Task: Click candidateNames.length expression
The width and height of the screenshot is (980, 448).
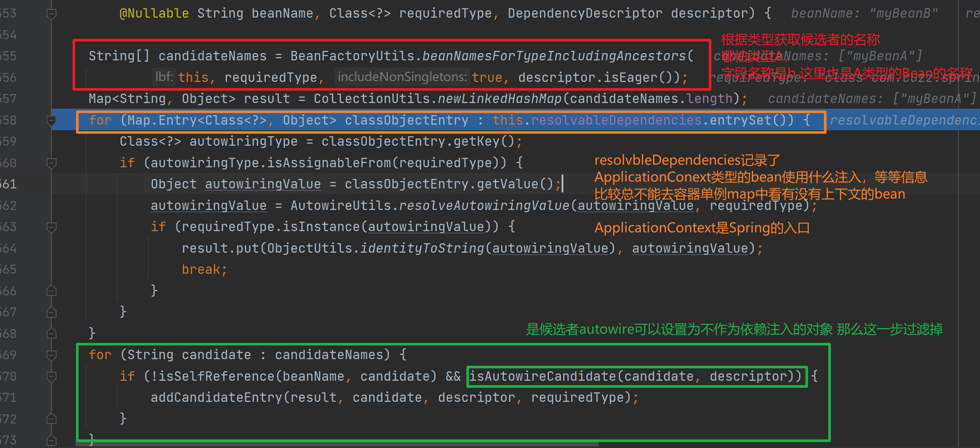Action: (x=651, y=99)
